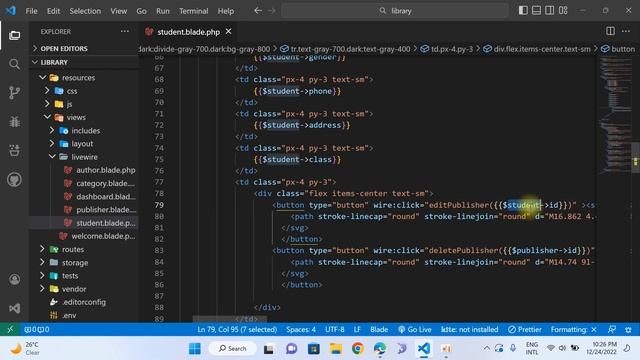This screenshot has width=640, height=360.
Task: Open the Selection menu
Action: [x=85, y=11]
